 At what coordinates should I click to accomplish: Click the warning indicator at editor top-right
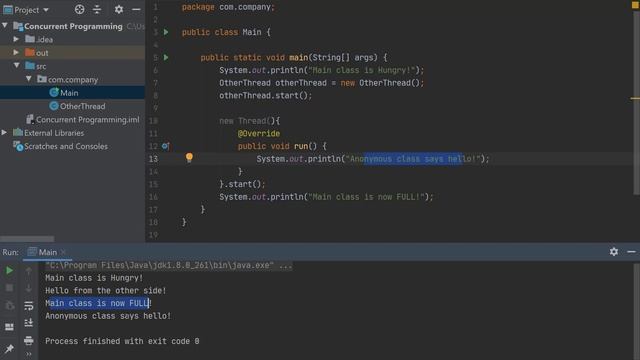point(635,4)
